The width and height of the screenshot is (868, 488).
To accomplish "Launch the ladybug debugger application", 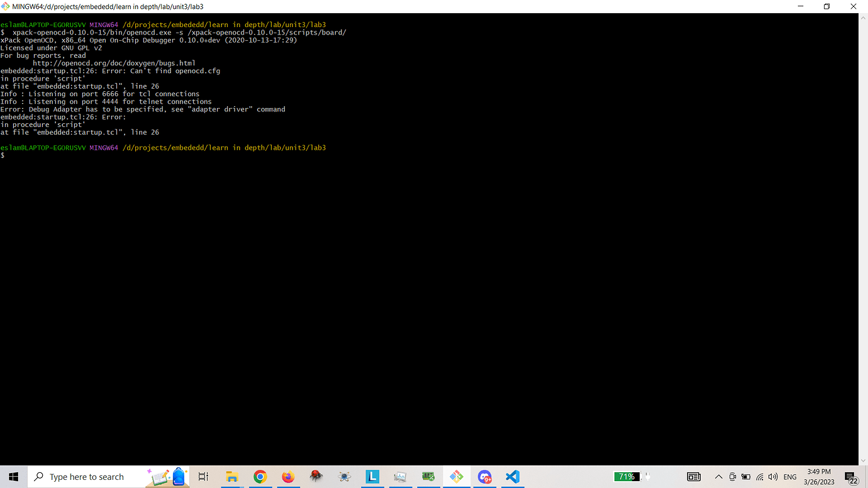I will [316, 477].
